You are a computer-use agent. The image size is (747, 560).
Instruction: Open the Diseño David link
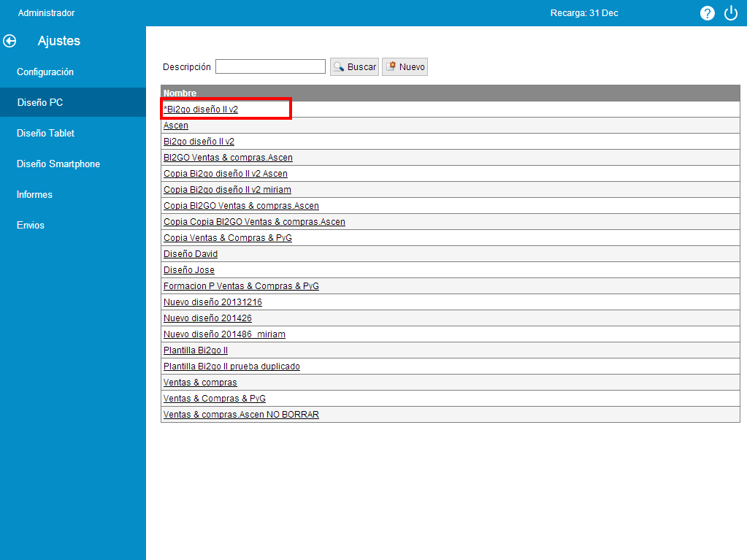(191, 254)
